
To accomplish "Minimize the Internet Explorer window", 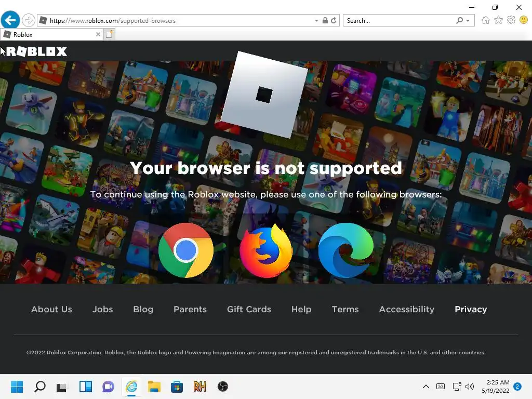I will pos(472,7).
